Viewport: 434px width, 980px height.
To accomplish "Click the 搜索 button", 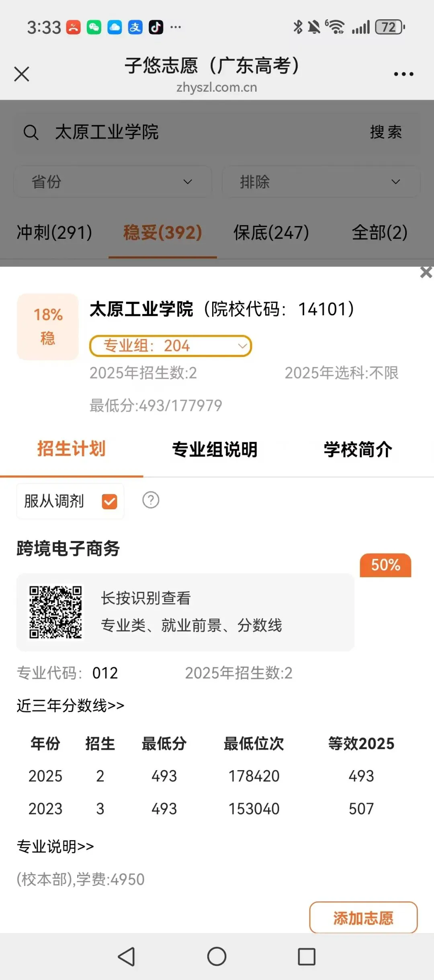I will tap(386, 132).
